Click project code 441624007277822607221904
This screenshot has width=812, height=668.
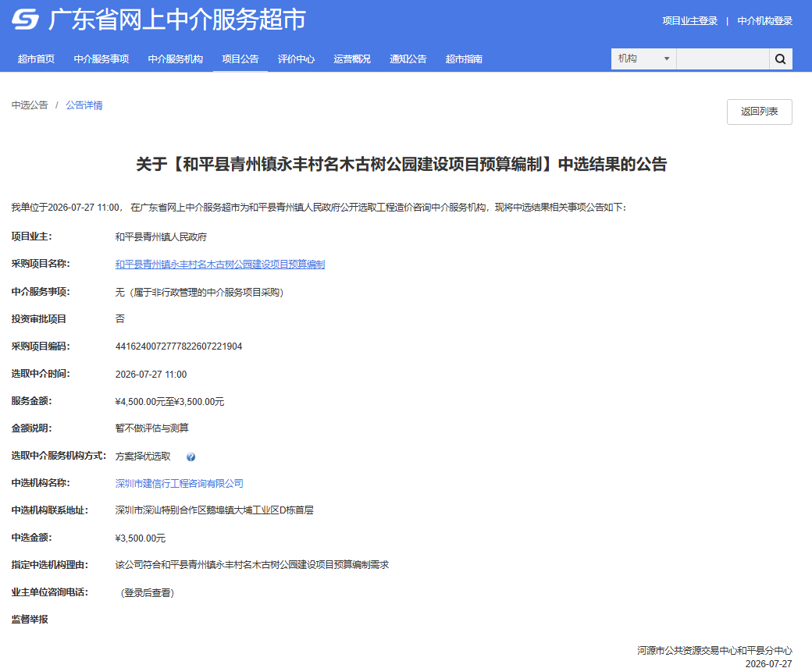179,346
